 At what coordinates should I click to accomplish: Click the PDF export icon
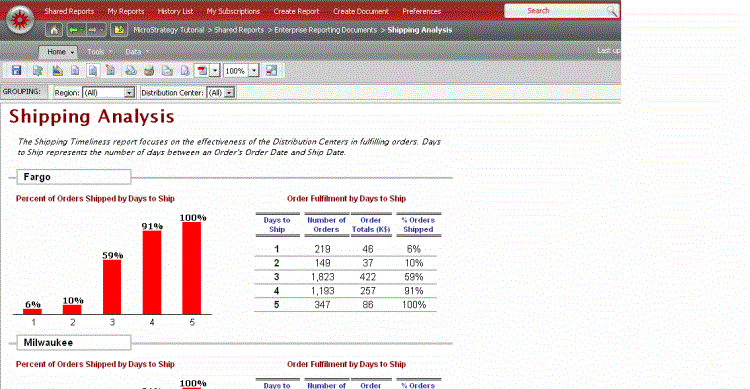click(x=202, y=71)
